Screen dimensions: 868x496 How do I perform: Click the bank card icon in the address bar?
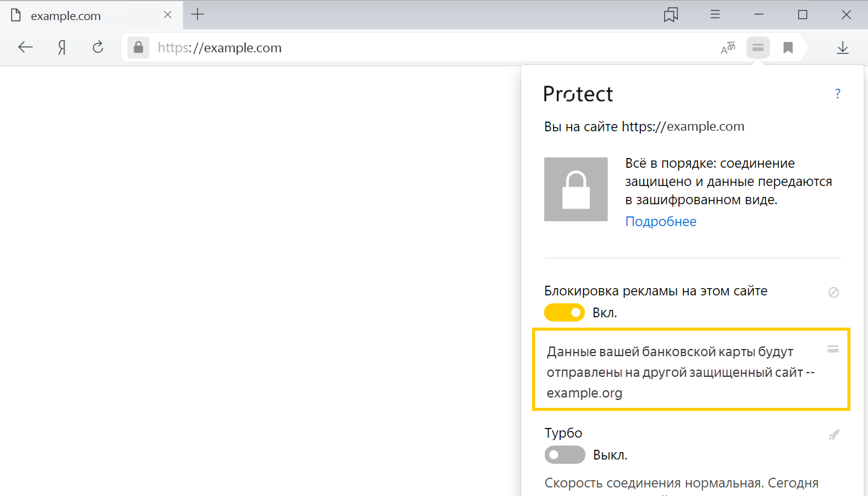pos(757,47)
